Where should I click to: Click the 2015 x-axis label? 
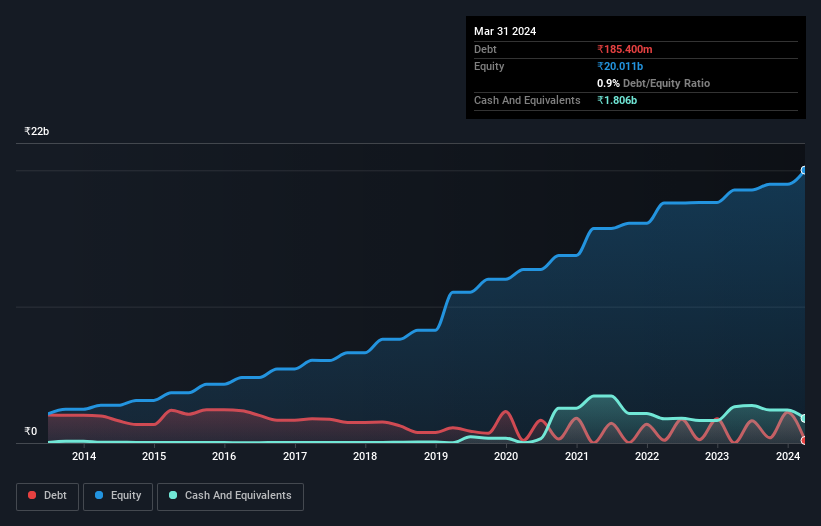(154, 456)
